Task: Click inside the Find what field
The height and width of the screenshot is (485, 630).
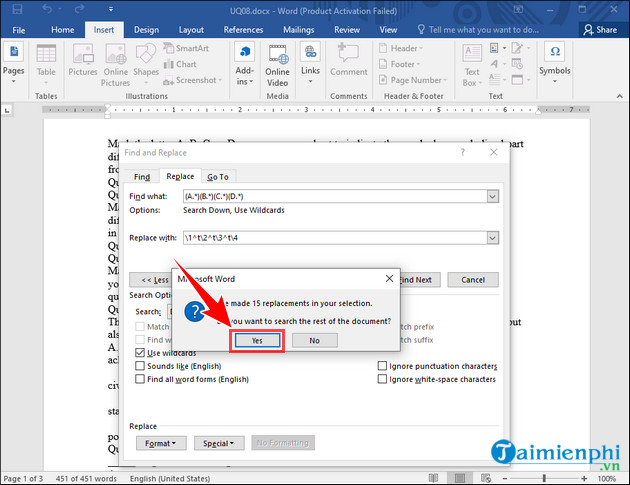Action: coord(335,196)
